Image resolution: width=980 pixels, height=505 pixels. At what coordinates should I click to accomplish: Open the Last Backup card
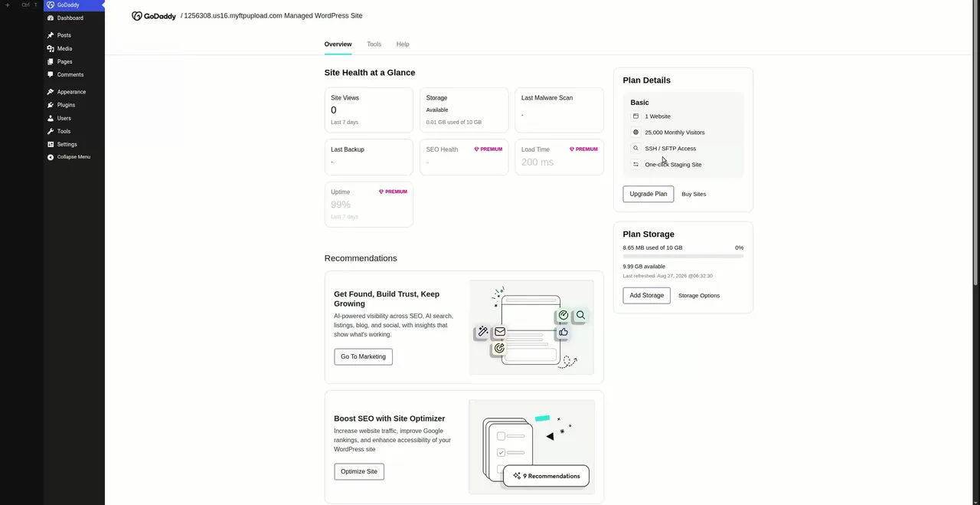tap(369, 157)
